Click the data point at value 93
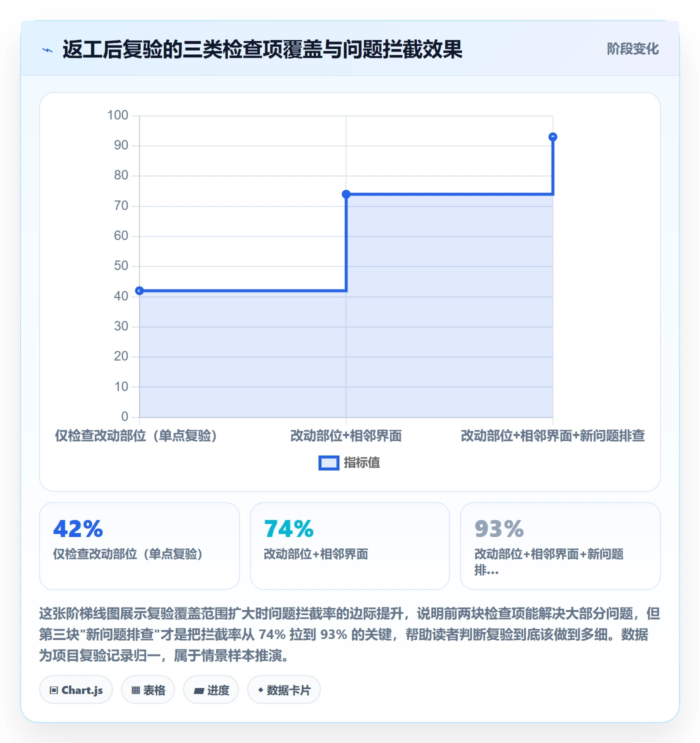Image resolution: width=700 pixels, height=743 pixels. 552,137
